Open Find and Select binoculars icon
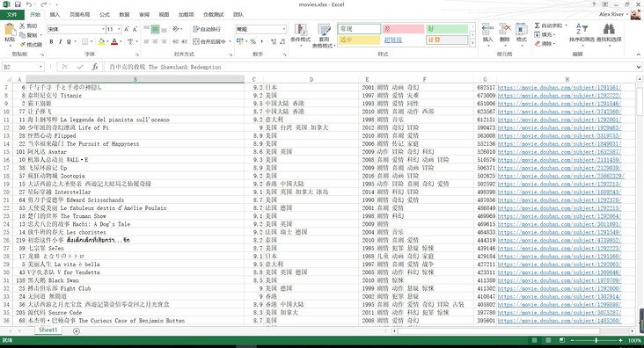 609,29
